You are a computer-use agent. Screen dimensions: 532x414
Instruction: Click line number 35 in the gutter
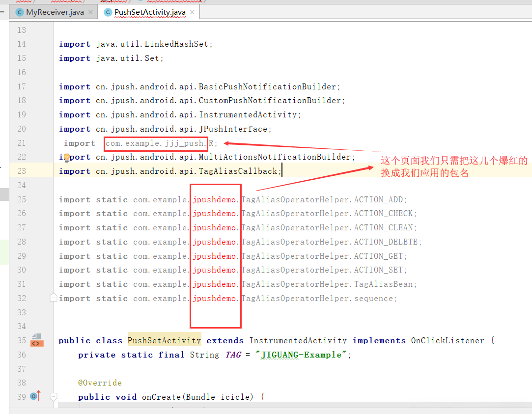click(22, 340)
